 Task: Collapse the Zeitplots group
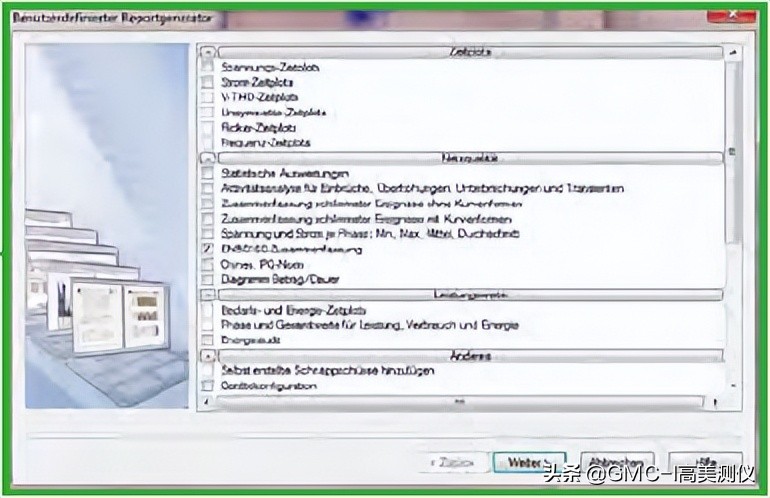point(208,52)
